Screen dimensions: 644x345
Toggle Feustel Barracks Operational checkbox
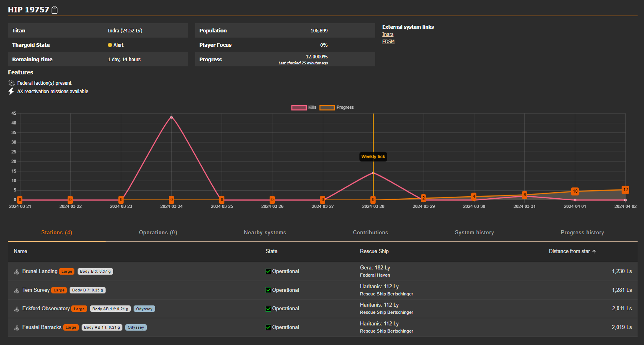click(x=268, y=327)
